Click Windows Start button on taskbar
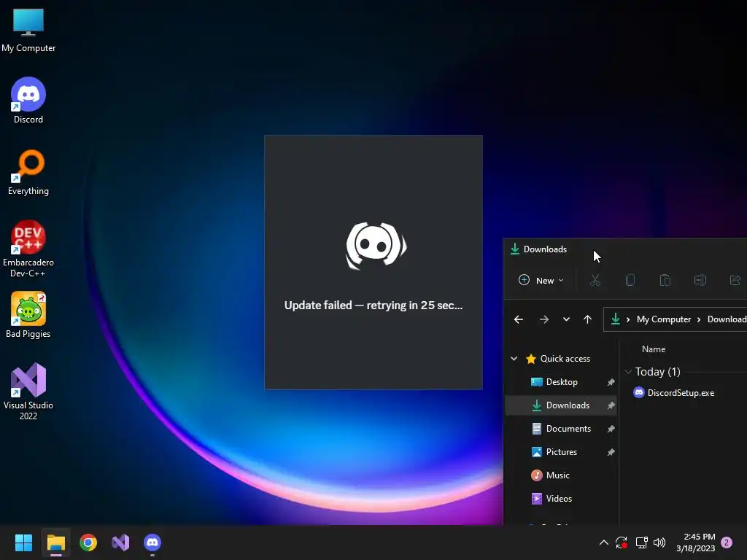Image resolution: width=747 pixels, height=560 pixels. 23,542
